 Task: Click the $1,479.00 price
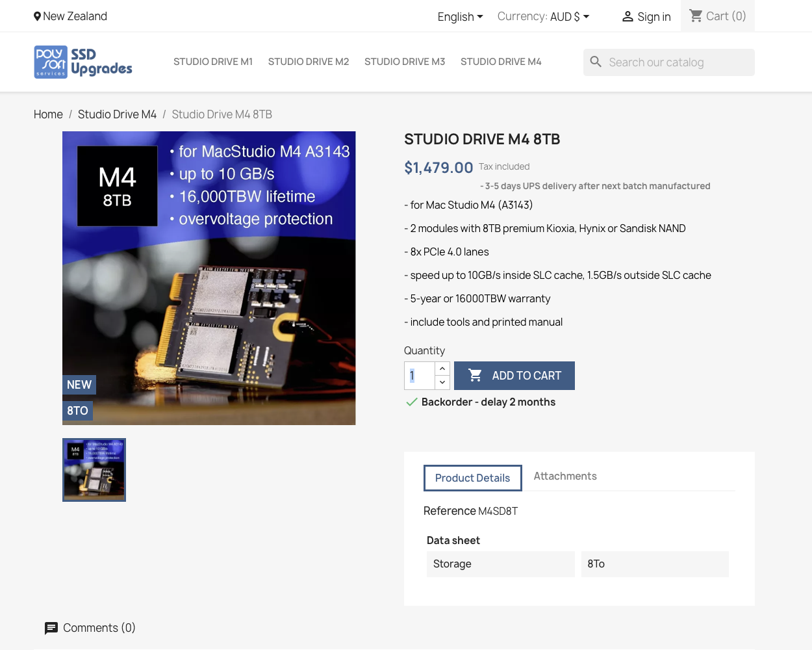(438, 168)
